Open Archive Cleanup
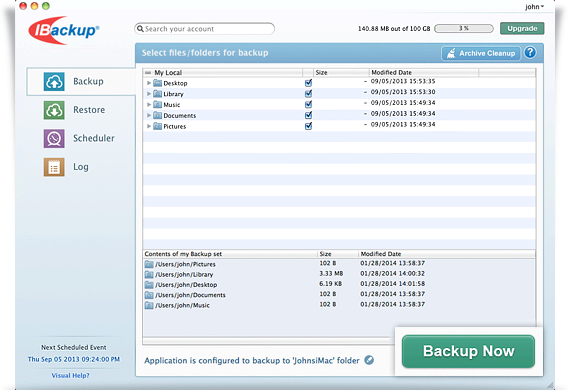 (481, 53)
